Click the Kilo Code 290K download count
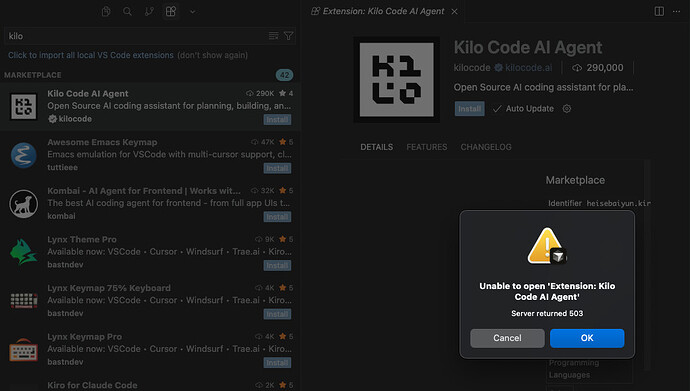690x391 pixels. click(x=260, y=93)
